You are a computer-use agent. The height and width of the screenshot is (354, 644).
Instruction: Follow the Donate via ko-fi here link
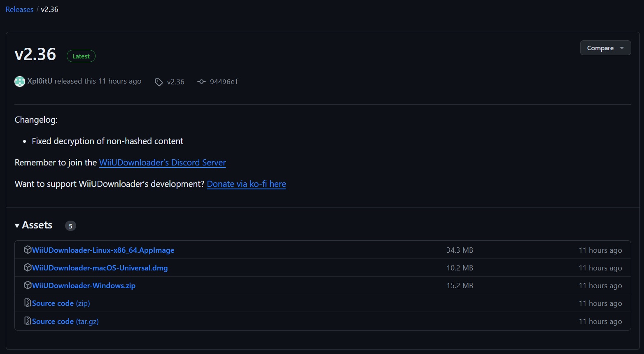tap(247, 184)
